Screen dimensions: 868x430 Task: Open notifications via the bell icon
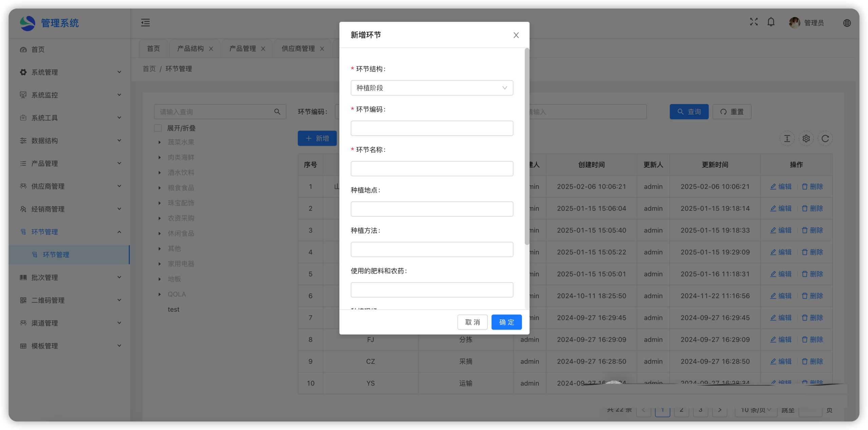[771, 22]
